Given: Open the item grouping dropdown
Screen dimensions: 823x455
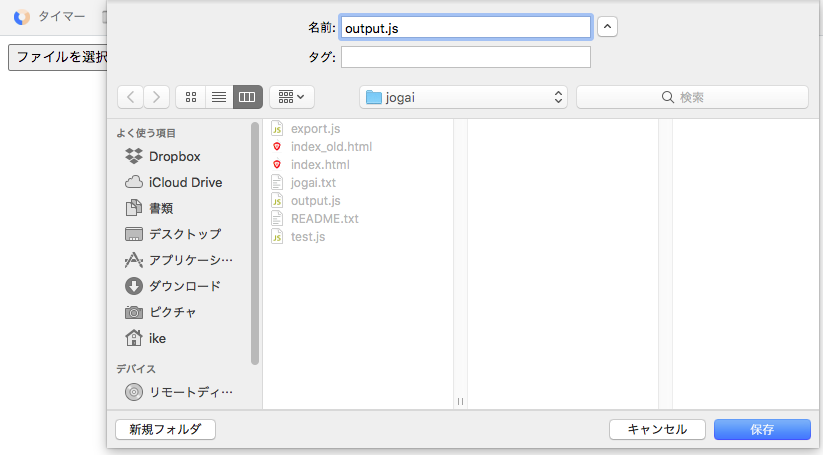Looking at the screenshot, I should [x=292, y=97].
